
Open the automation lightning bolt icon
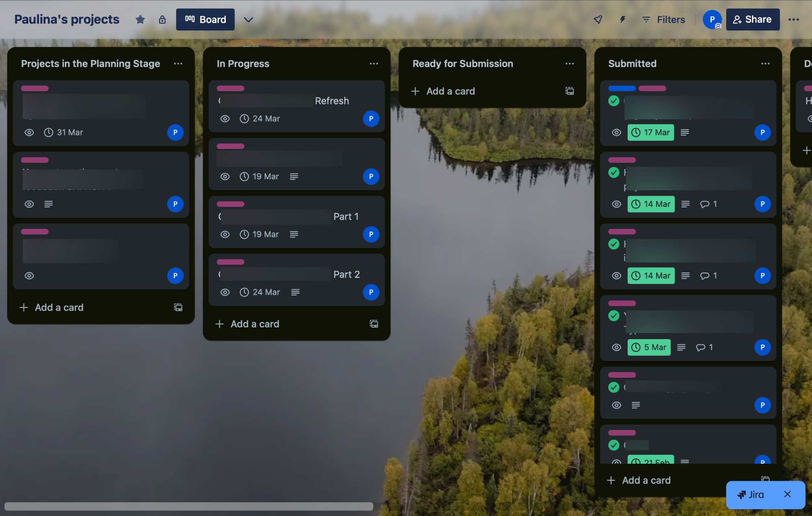click(x=622, y=19)
